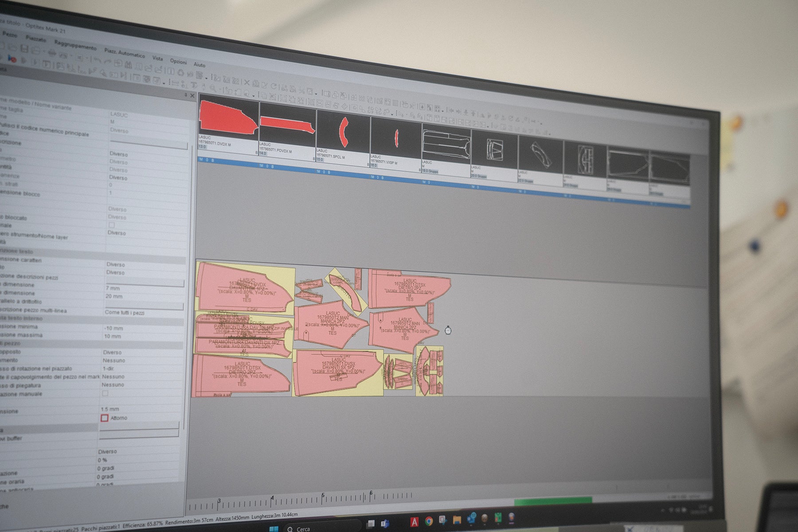798x532 pixels.
Task: Close the properties panel with X
Action: (x=192, y=95)
